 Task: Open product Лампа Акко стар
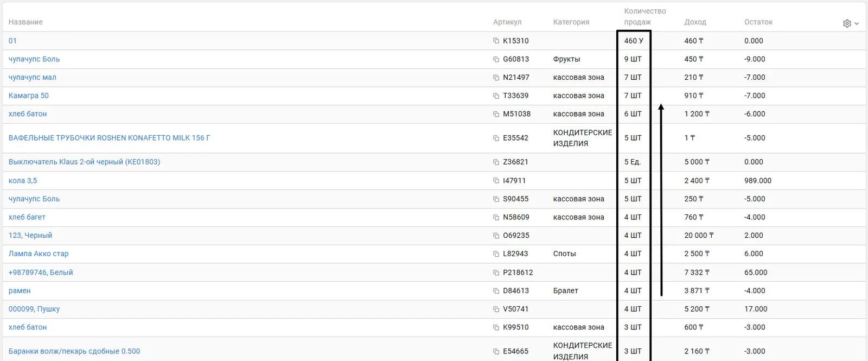pos(39,254)
